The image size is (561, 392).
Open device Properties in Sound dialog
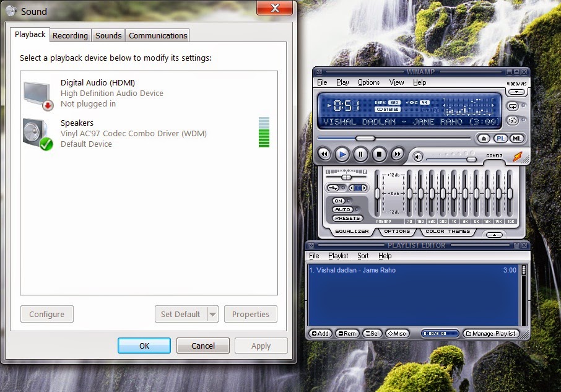coord(250,314)
